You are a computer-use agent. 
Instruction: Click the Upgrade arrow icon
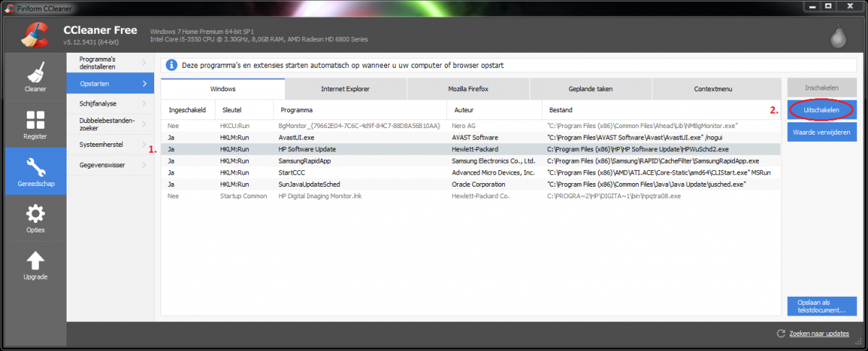35,261
